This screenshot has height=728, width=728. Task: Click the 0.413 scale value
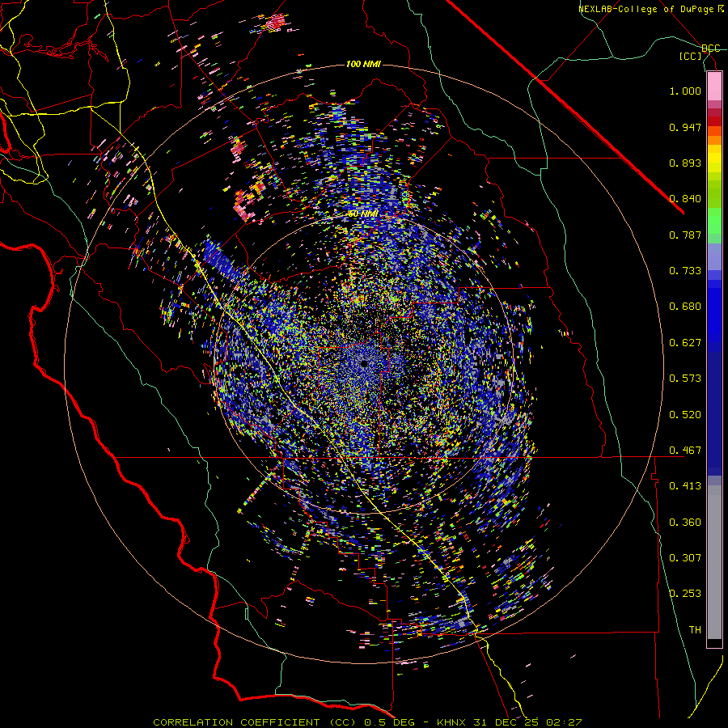pyautogui.click(x=685, y=486)
